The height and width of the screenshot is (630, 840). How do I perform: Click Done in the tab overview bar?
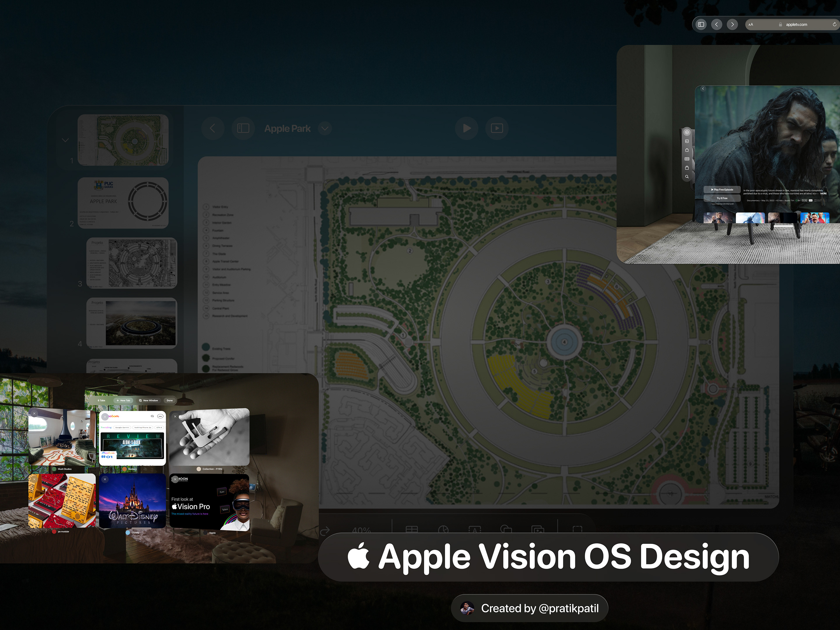point(169,400)
